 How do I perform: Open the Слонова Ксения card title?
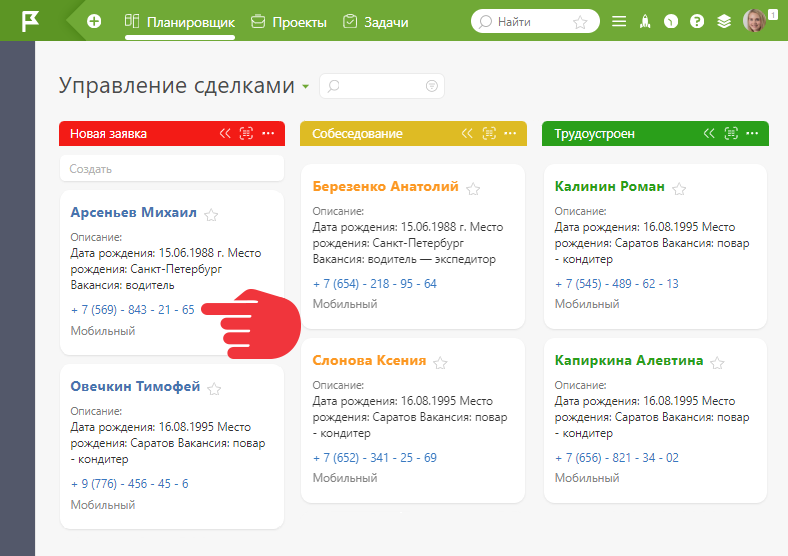tap(369, 360)
